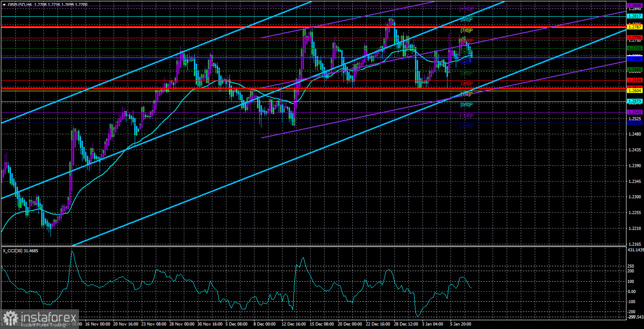Viewport: 644px width, 329px height.
Task: Click the 20 Dec 00:00 time axis label
Action: pyautogui.click(x=351, y=325)
